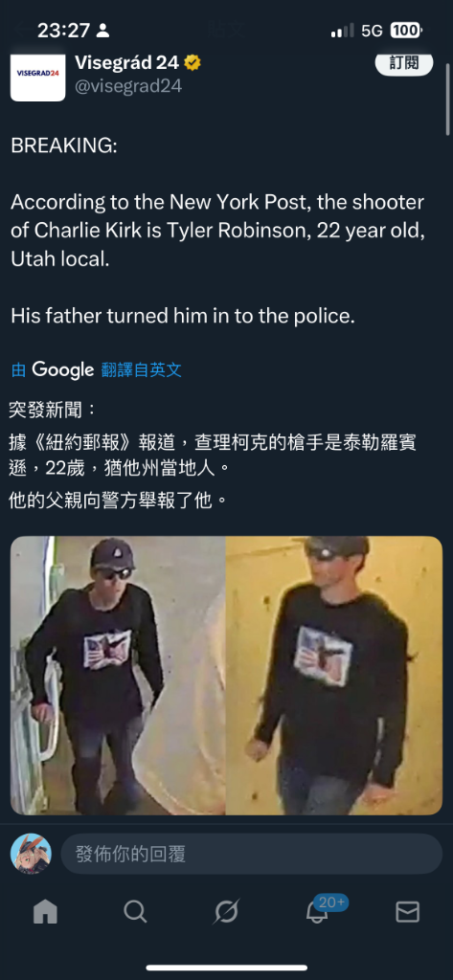Image resolution: width=453 pixels, height=980 pixels.
Task: Tap the gold verified badge
Action: (193, 62)
